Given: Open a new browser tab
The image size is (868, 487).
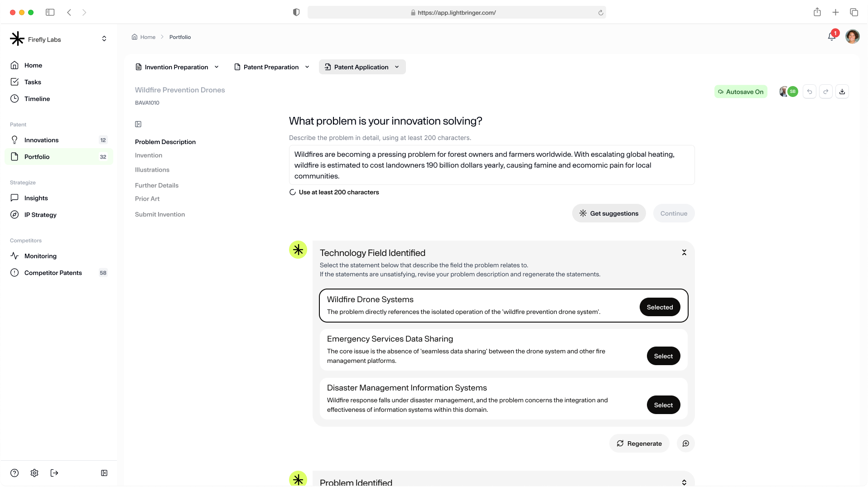Looking at the screenshot, I should [x=836, y=12].
